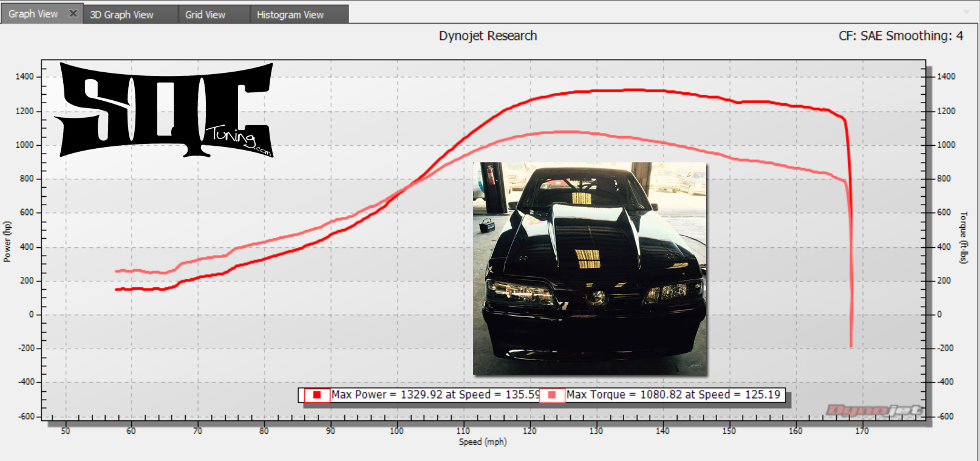Click the red Max Power legend swatch
980x461 pixels.
coord(317,395)
